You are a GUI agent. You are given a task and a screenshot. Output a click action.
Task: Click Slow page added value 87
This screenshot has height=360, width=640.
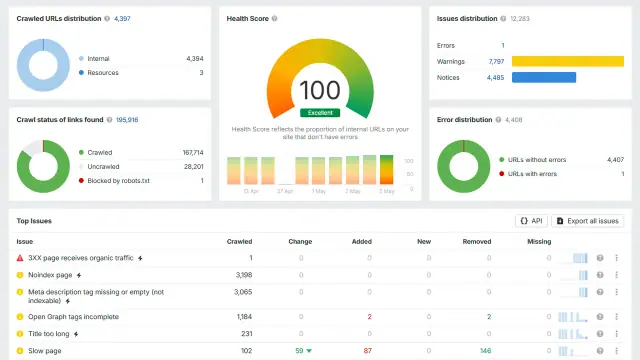tap(367, 351)
